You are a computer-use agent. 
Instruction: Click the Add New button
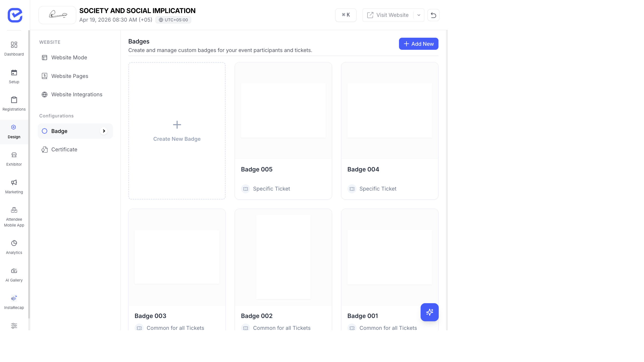point(418,44)
